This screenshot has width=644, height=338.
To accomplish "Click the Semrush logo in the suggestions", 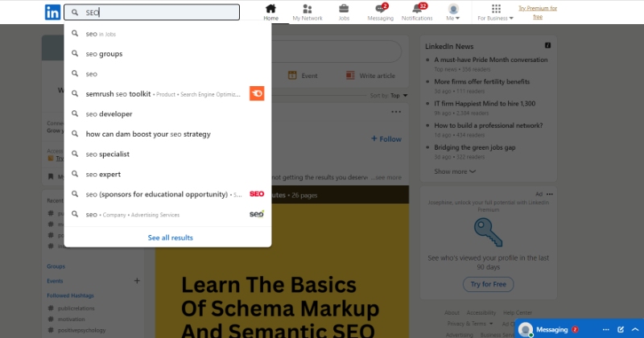I will (257, 93).
